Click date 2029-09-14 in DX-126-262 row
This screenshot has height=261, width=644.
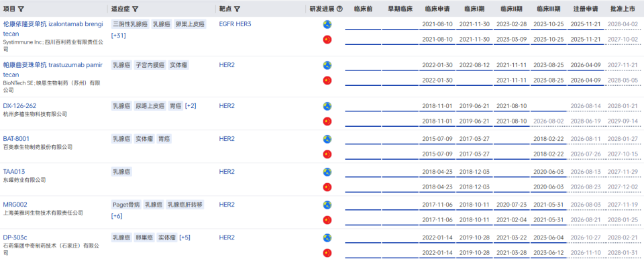click(x=623, y=121)
